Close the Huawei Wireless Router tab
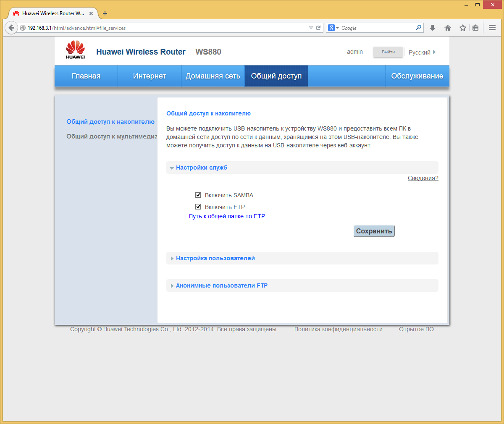The height and width of the screenshot is (424, 504). click(x=91, y=13)
